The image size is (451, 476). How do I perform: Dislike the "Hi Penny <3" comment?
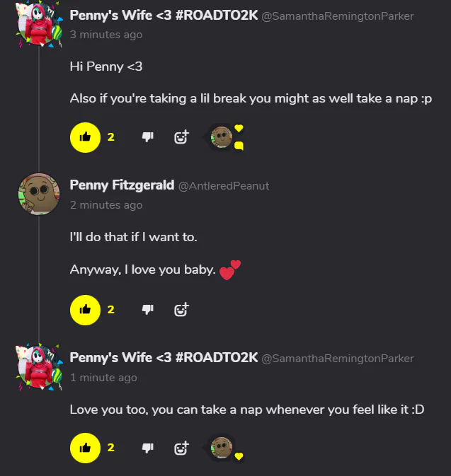click(147, 137)
